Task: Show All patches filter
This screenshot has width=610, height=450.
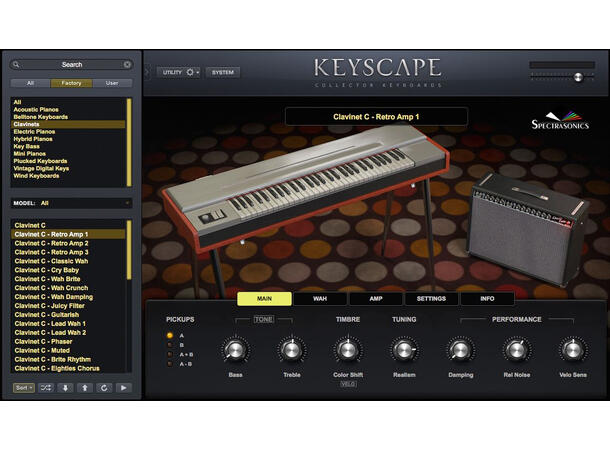Action: (x=30, y=83)
